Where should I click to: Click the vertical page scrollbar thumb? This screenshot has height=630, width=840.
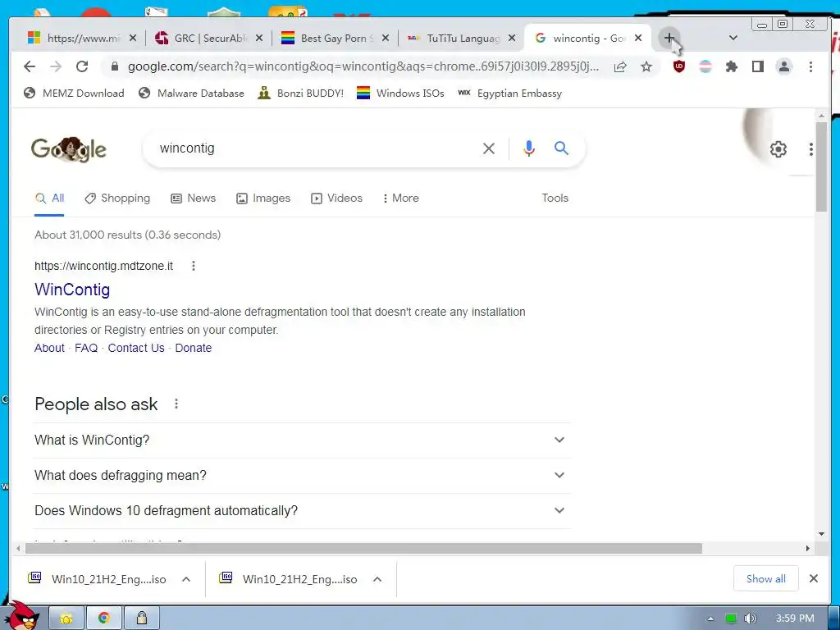(x=822, y=166)
